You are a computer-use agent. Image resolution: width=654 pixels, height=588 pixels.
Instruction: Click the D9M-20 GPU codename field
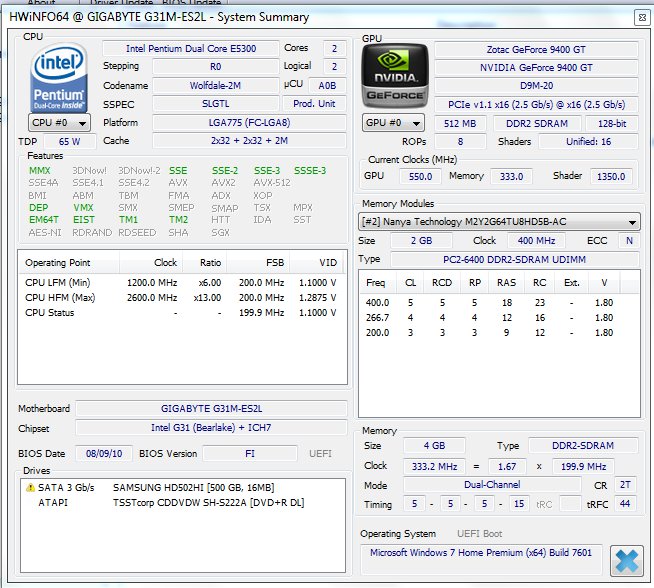point(536,85)
